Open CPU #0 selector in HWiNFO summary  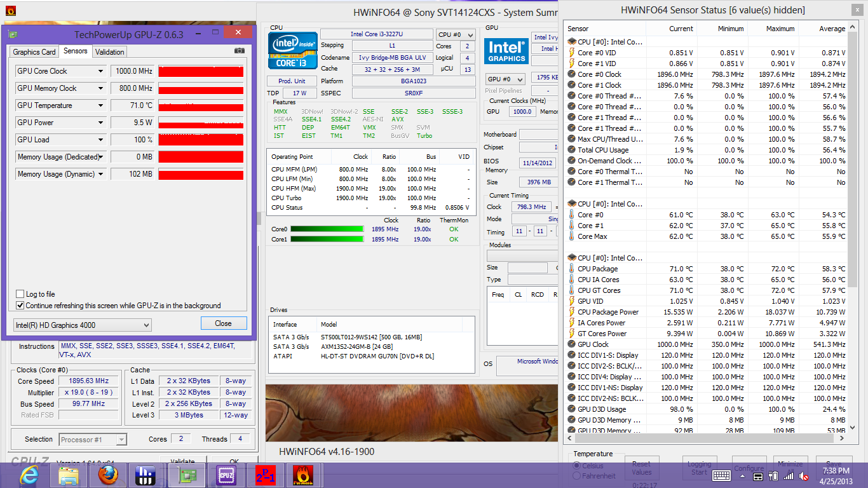[x=455, y=35]
